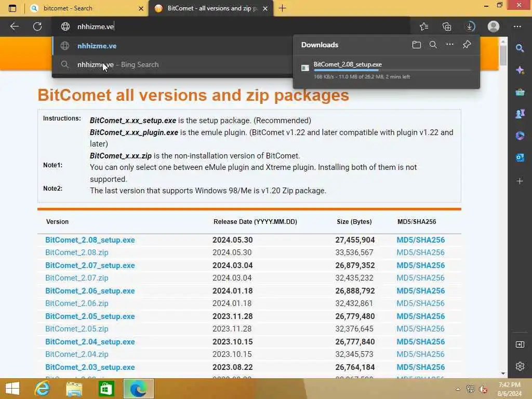Show hidden system tray icons
Screen dimensions: 532x399
[458, 389]
